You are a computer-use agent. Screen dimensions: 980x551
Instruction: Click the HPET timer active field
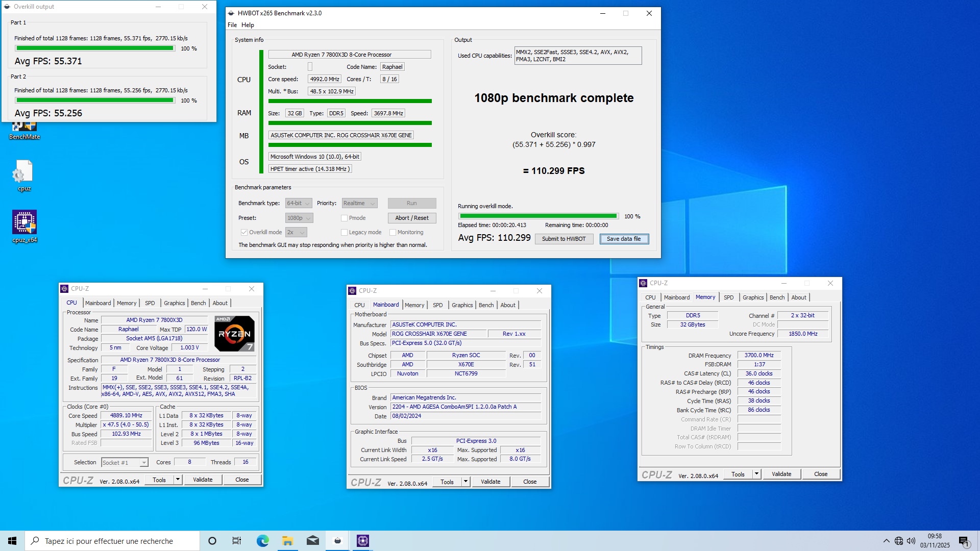pyautogui.click(x=310, y=169)
